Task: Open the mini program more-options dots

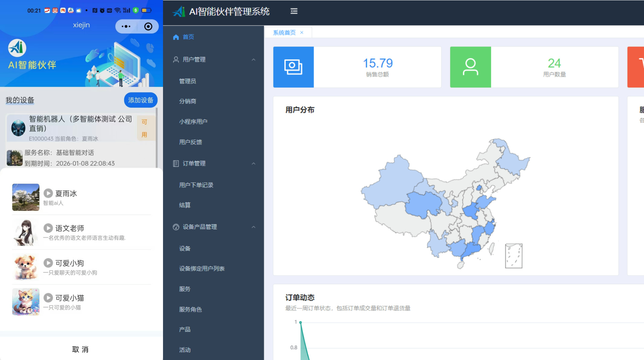Action: click(126, 26)
